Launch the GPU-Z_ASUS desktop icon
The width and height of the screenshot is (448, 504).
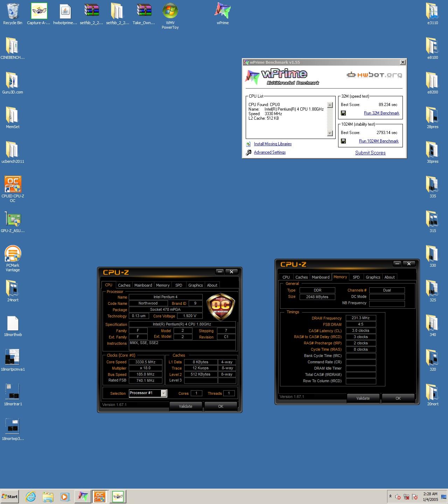pos(13,222)
